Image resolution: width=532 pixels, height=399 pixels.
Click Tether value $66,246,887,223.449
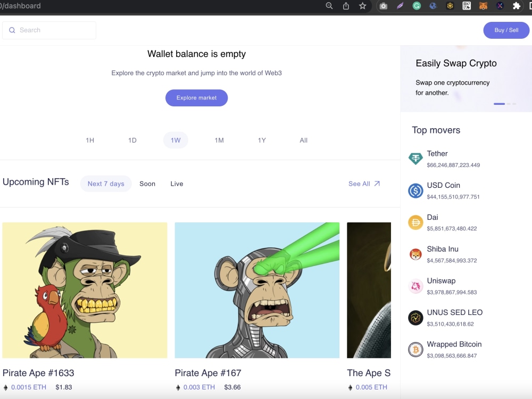click(x=453, y=165)
